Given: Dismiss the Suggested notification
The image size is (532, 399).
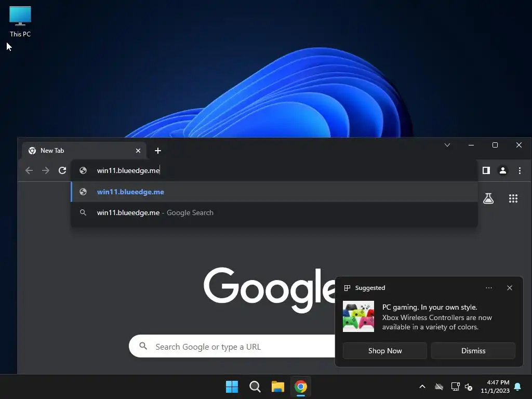Looking at the screenshot, I should [x=473, y=351].
